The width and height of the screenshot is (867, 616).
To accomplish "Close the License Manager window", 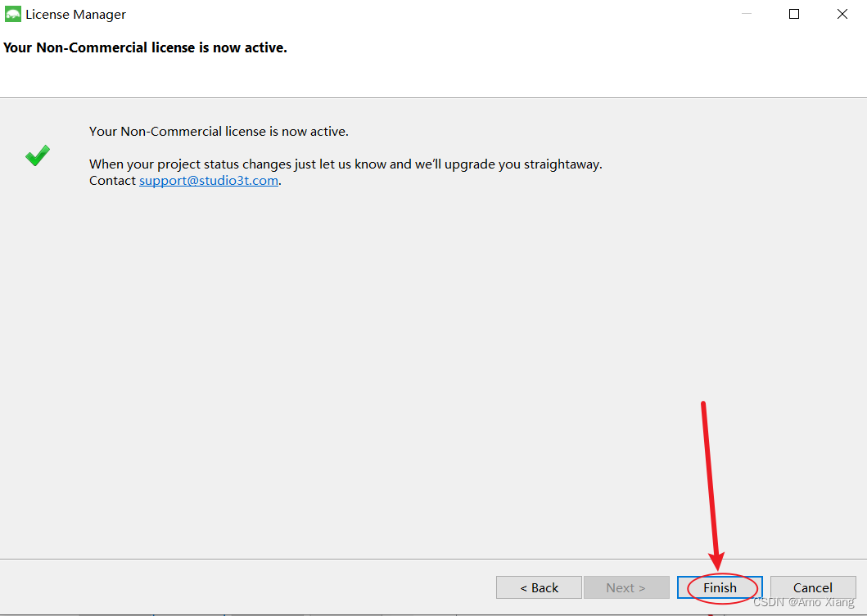I will 842,14.
